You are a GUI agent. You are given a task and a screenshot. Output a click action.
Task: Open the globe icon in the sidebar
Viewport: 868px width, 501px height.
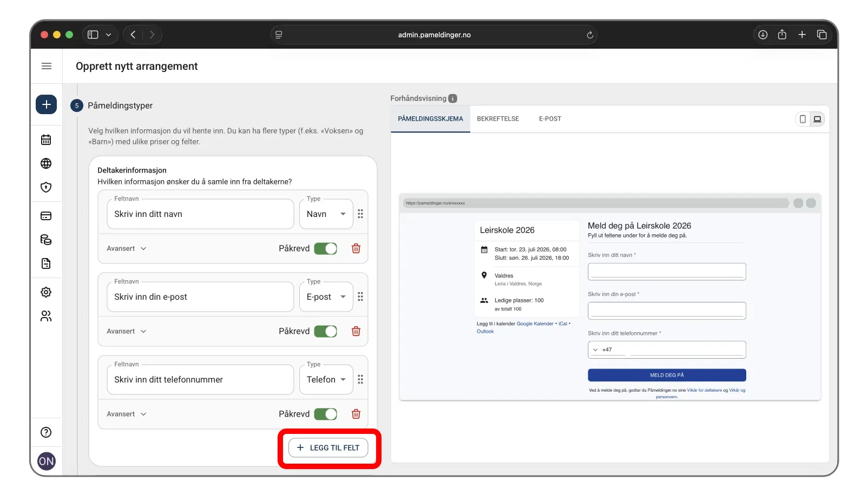pos(46,163)
